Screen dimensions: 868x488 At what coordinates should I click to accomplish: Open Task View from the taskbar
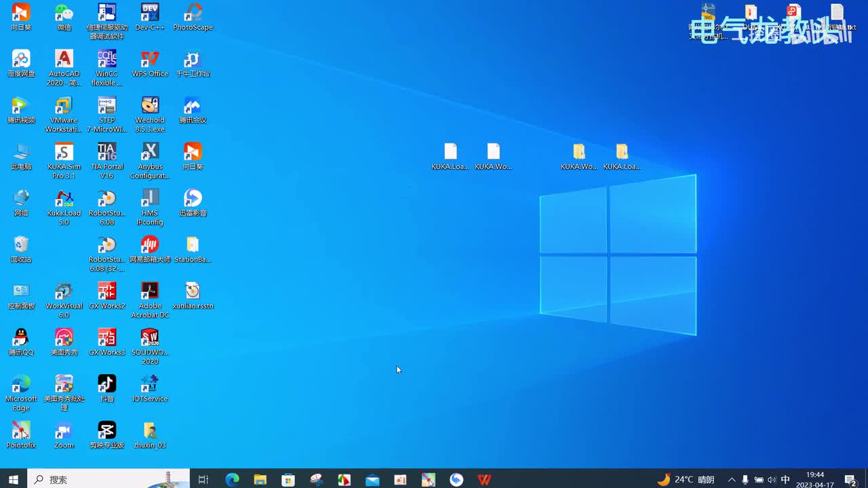point(203,479)
